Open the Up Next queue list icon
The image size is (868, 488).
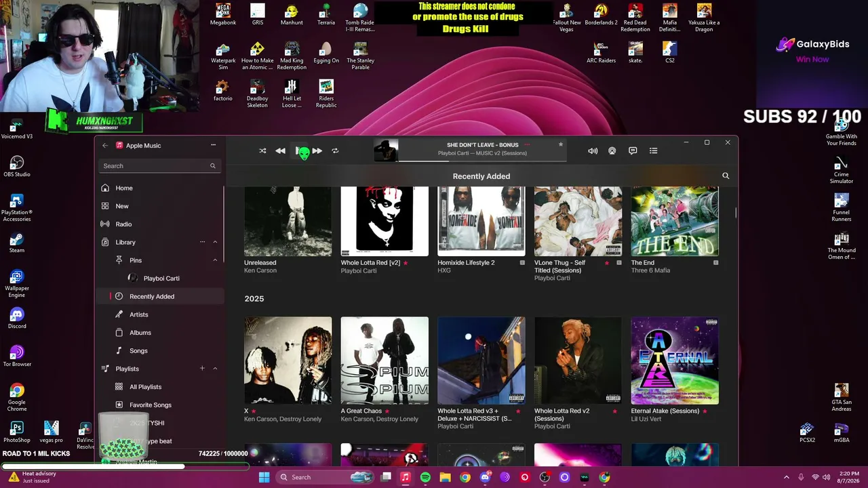(654, 151)
